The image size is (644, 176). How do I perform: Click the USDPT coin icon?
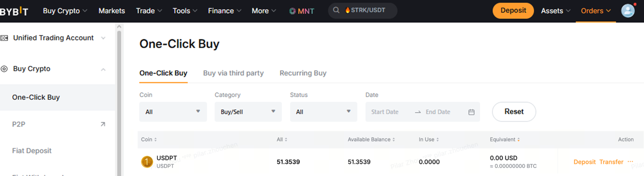point(147,162)
